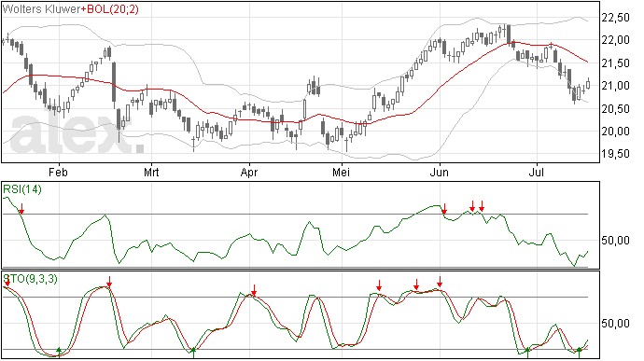
Task: Click the 50,00 level in RSI panel
Action: 615,241
